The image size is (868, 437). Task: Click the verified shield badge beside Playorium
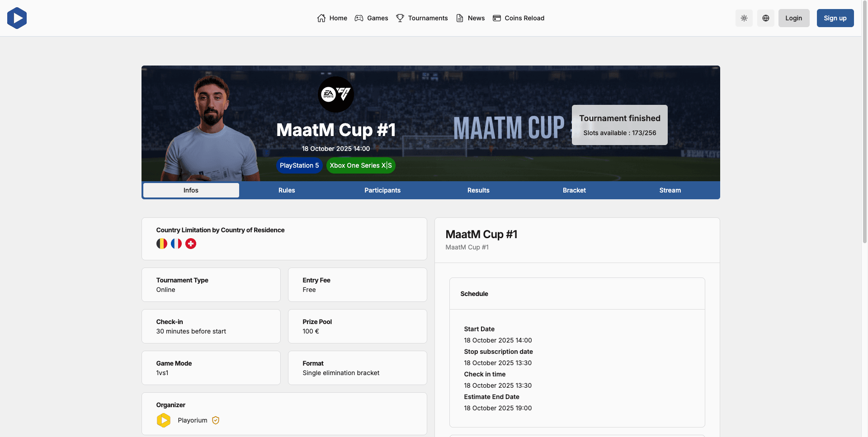coord(216,420)
